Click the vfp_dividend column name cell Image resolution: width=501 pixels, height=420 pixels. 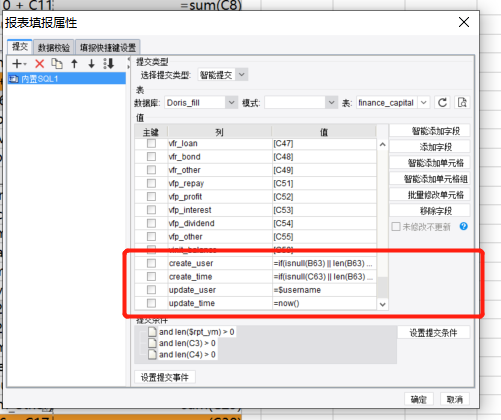pos(220,223)
